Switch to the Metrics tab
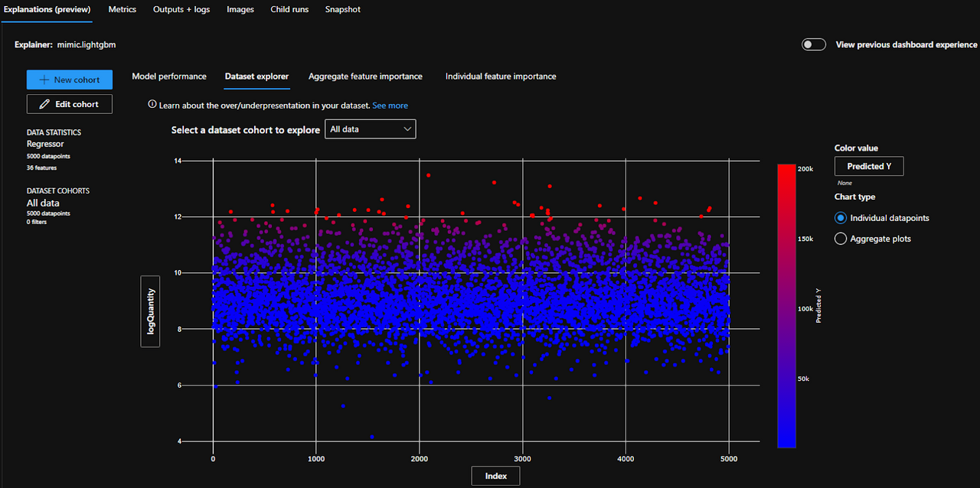The width and height of the screenshot is (980, 488). point(122,9)
